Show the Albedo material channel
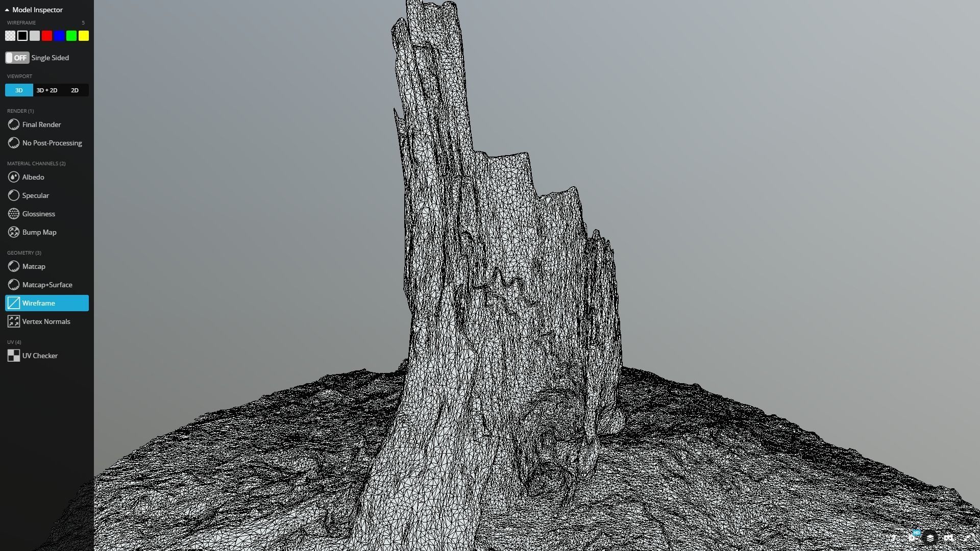Image resolution: width=980 pixels, height=551 pixels. [x=47, y=177]
